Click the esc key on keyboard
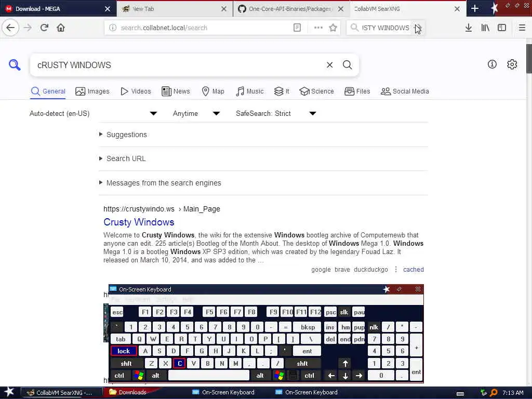 [117, 312]
